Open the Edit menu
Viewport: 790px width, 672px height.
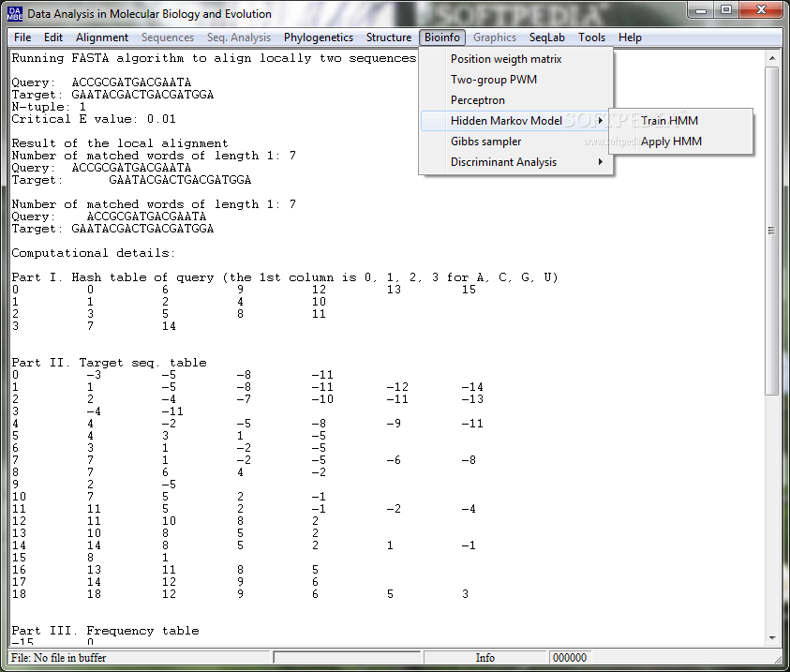pyautogui.click(x=52, y=37)
